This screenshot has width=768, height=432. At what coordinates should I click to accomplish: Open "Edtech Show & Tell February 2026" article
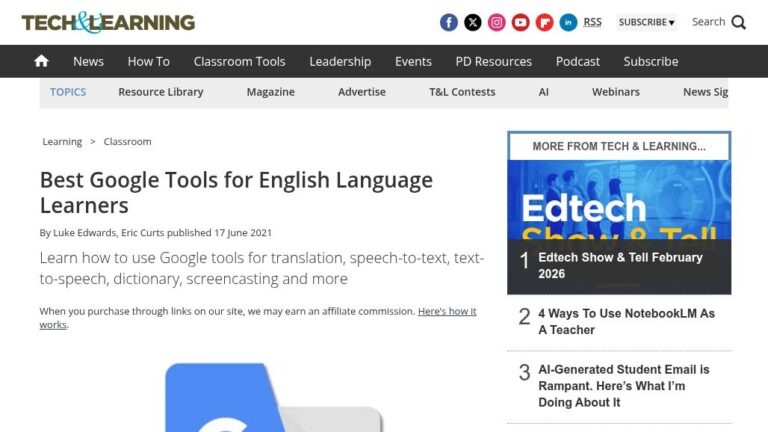click(620, 265)
